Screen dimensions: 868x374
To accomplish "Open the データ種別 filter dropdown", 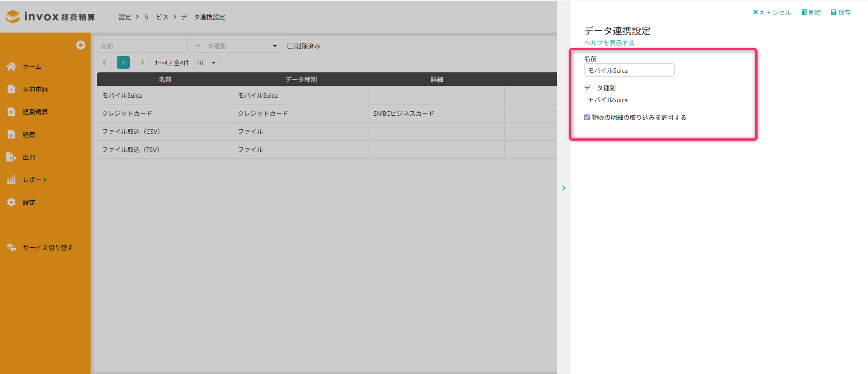I will (x=235, y=46).
